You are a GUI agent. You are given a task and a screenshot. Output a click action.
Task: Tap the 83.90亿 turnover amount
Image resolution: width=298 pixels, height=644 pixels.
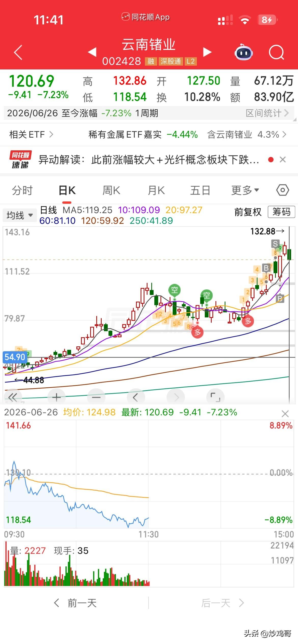point(274,97)
